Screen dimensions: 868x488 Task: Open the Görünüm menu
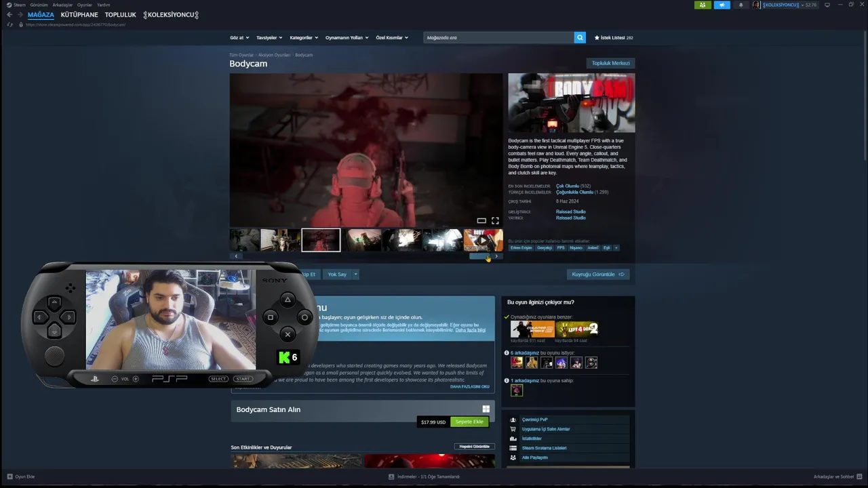(x=39, y=5)
